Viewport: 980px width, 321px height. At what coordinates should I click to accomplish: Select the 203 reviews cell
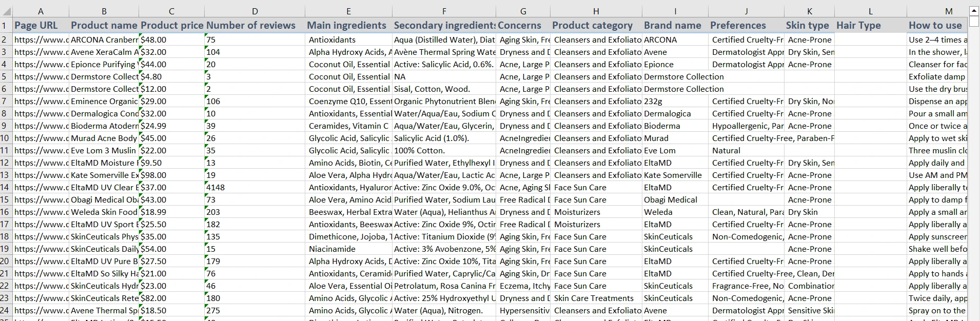tap(254, 212)
